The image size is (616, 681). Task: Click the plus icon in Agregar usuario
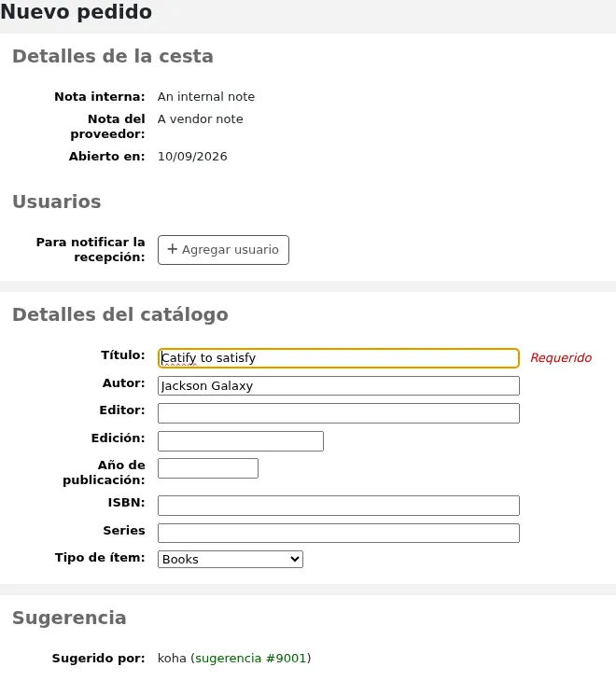tap(173, 249)
